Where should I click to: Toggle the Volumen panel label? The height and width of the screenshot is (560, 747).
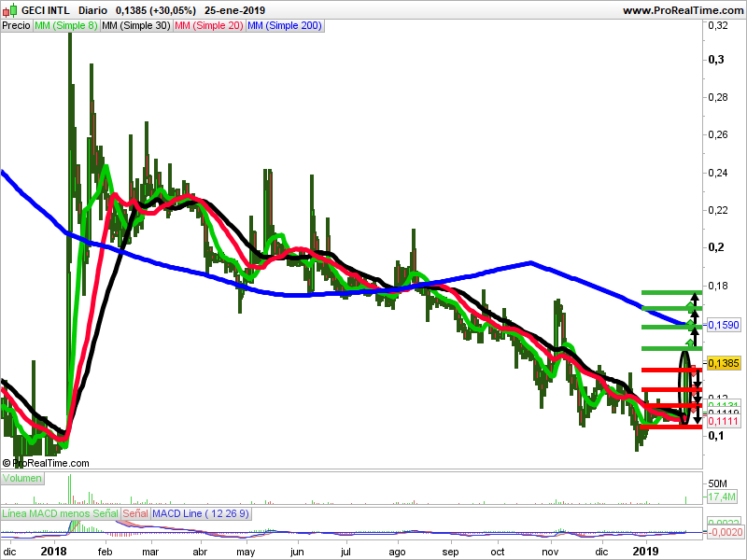(21, 478)
